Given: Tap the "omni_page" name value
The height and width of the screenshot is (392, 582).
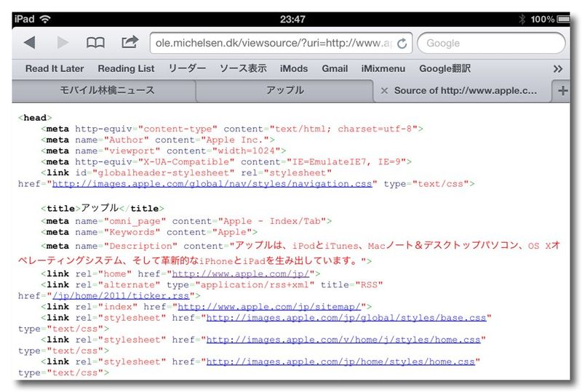Looking at the screenshot, I should 135,221.
